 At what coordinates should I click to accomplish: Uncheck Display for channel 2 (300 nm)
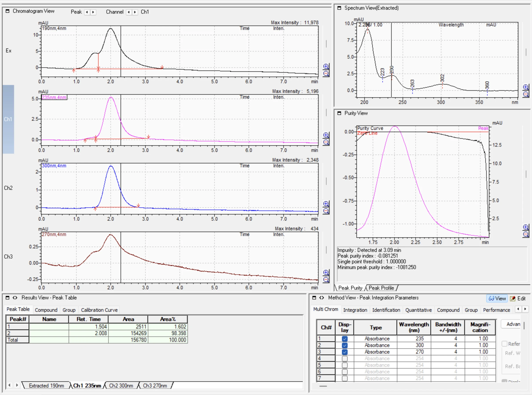click(345, 345)
